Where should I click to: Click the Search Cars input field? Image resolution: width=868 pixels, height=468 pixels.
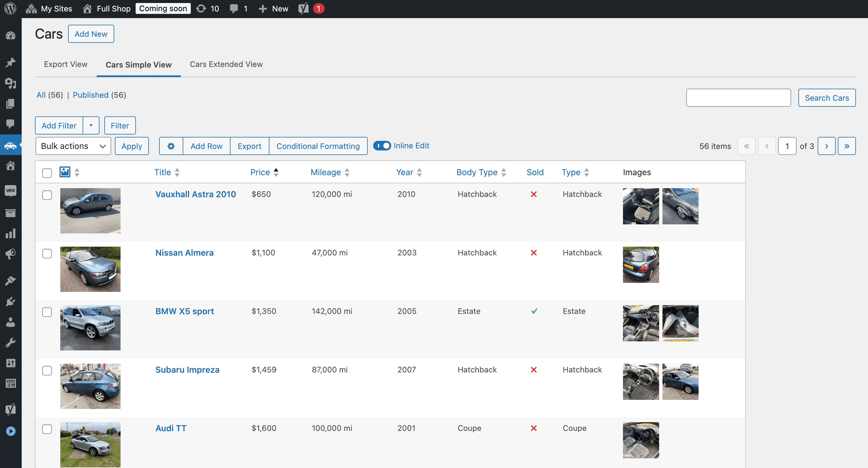point(738,98)
